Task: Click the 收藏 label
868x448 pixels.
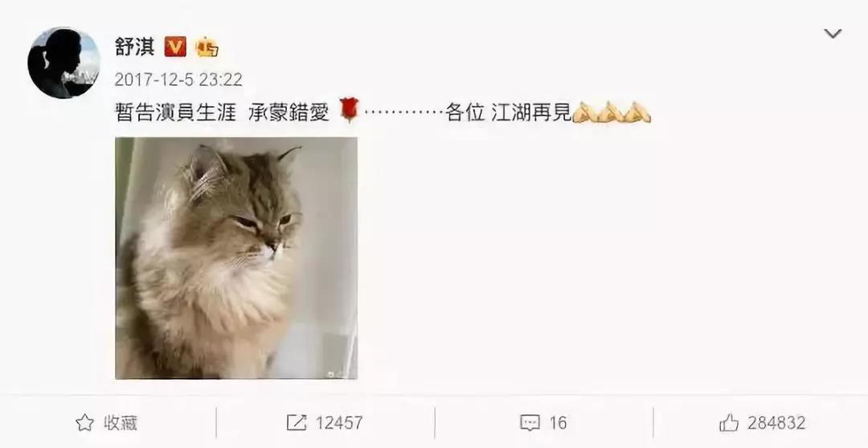Action: [120, 423]
